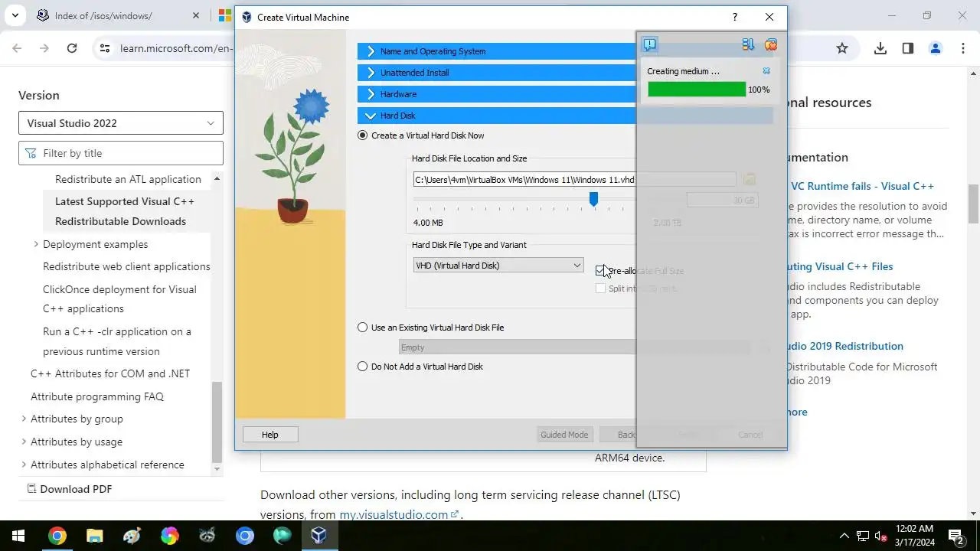Open Attribute programming FAQ
This screenshot has height=551, width=980.
(x=97, y=396)
